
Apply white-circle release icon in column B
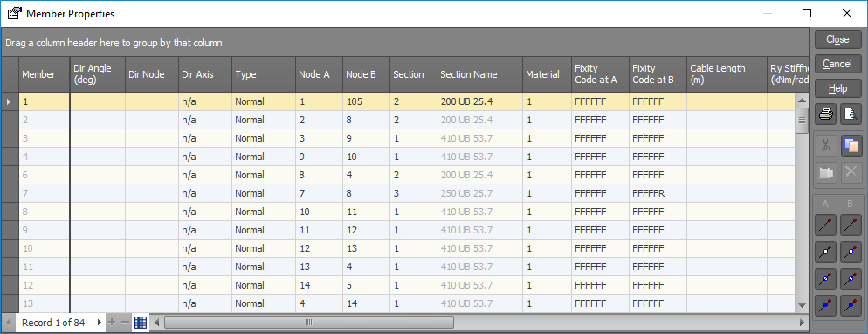coord(851,279)
